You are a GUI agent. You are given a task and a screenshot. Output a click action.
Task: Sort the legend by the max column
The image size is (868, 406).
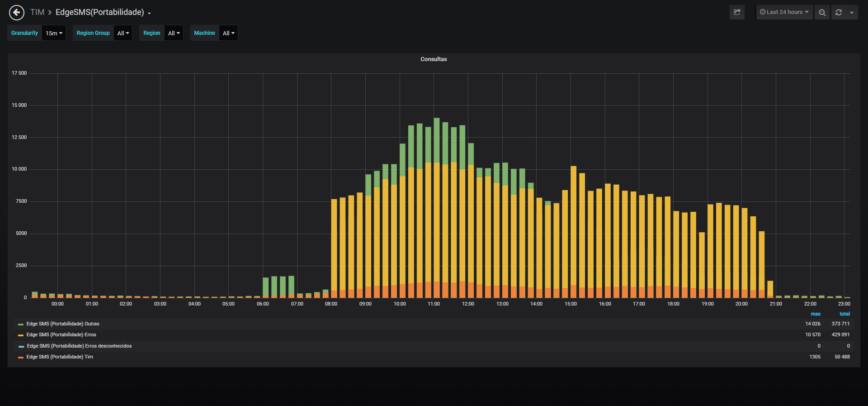pyautogui.click(x=816, y=314)
